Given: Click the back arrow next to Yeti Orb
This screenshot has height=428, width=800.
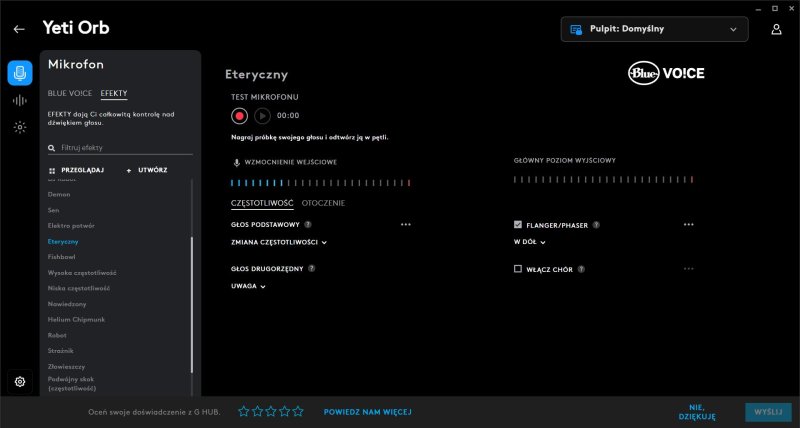Looking at the screenshot, I should point(19,29).
